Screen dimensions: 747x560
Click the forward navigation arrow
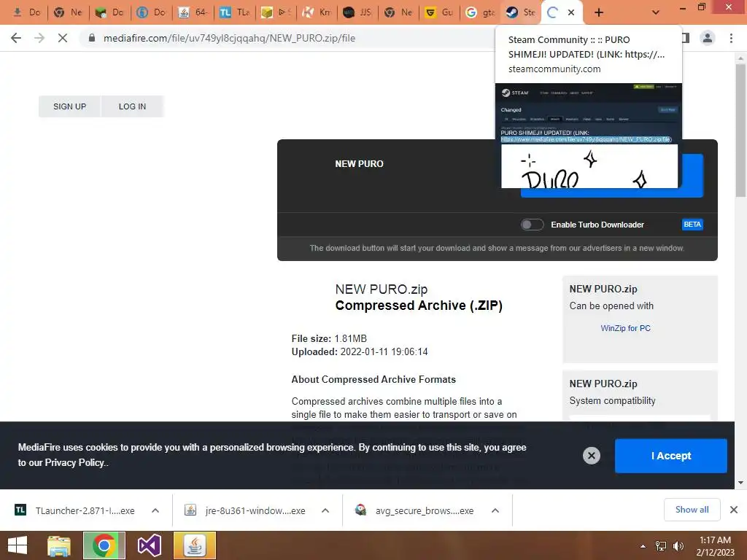click(39, 38)
